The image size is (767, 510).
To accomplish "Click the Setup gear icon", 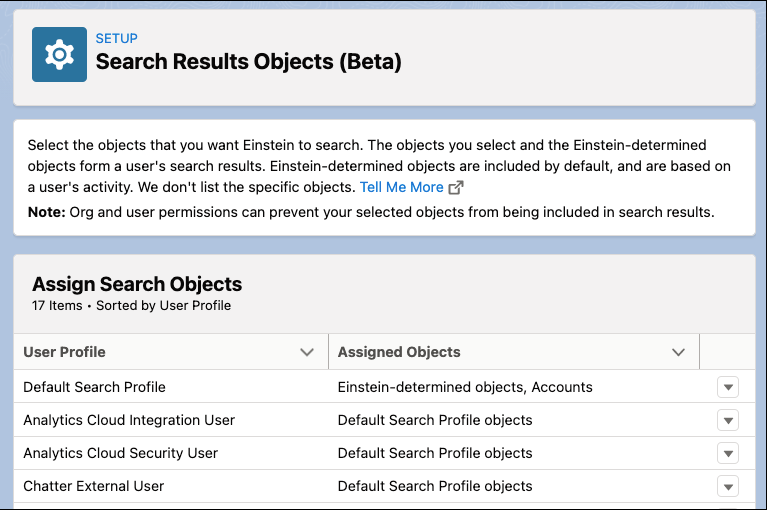I will (x=59, y=54).
